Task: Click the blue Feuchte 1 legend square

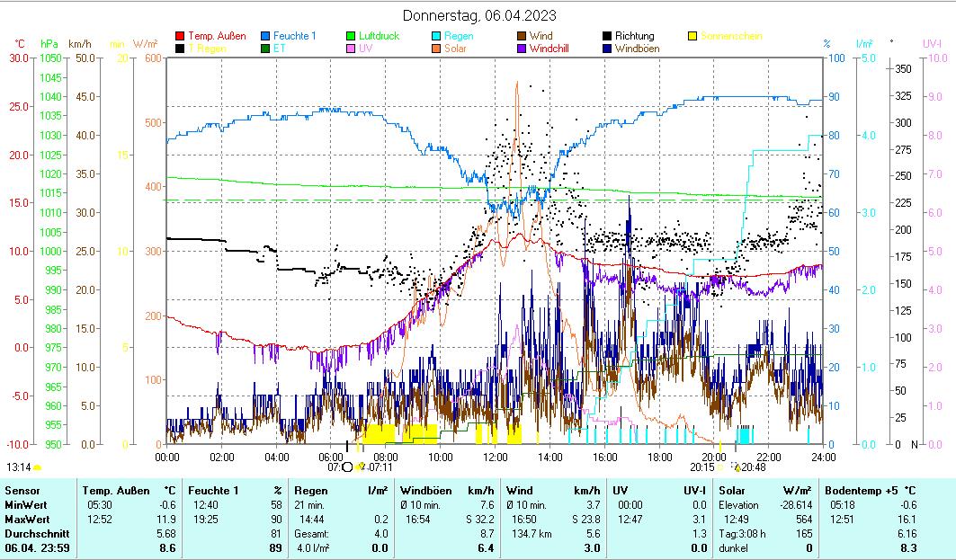Action: [265, 36]
